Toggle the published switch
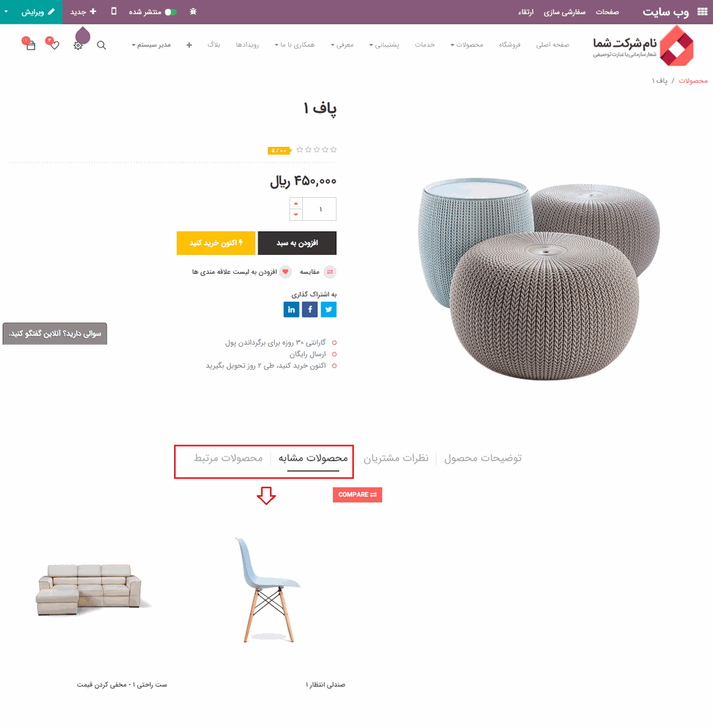713x728 pixels. pos(171,12)
